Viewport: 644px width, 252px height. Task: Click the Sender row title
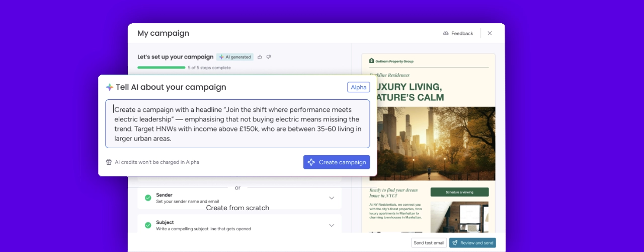165,195
